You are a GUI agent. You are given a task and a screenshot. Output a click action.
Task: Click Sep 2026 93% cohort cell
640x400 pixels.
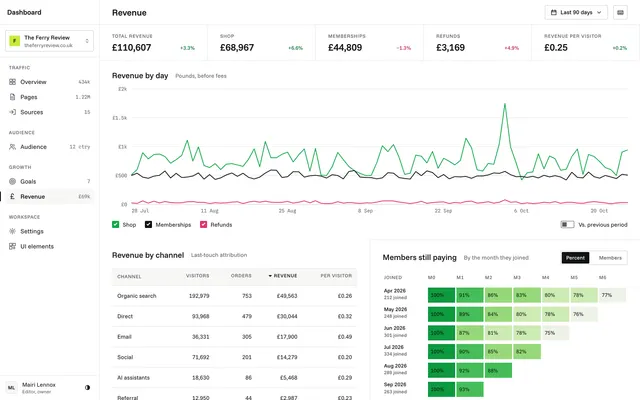pos(470,389)
